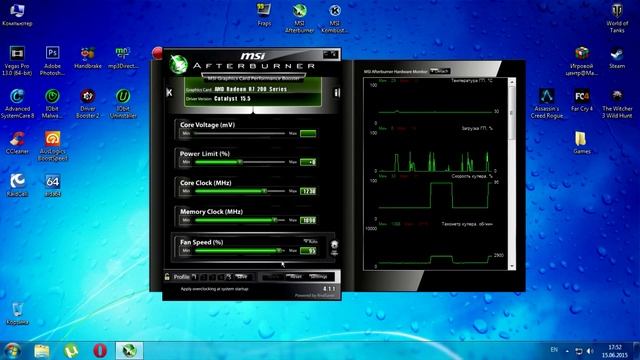Click the Core Voltage slider track
640x360 pixels.
click(x=239, y=133)
